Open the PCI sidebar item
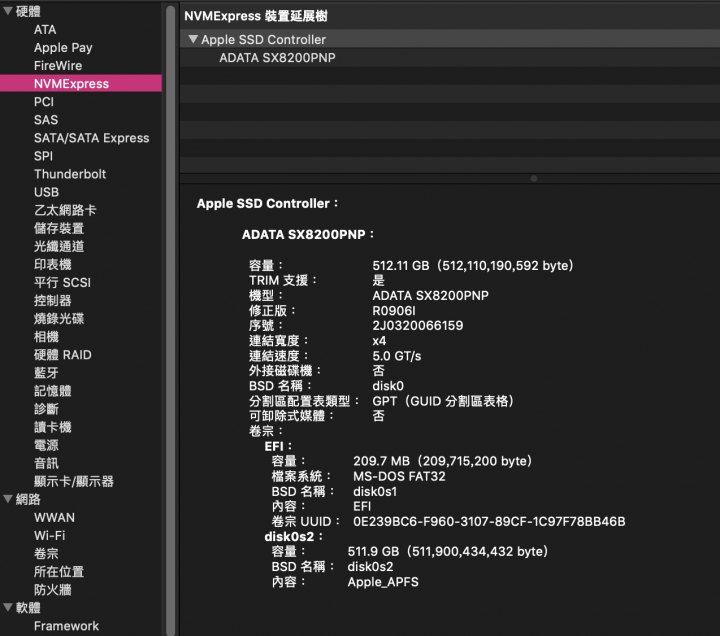The height and width of the screenshot is (636, 720). point(44,102)
